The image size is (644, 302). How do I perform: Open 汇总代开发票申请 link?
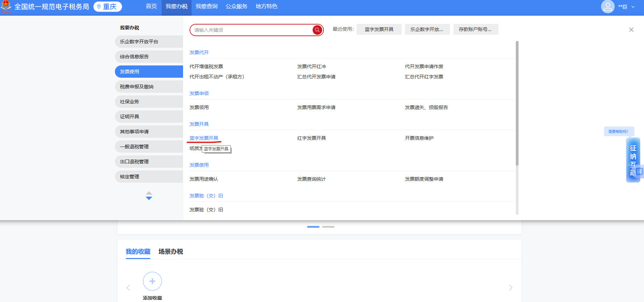(316, 77)
